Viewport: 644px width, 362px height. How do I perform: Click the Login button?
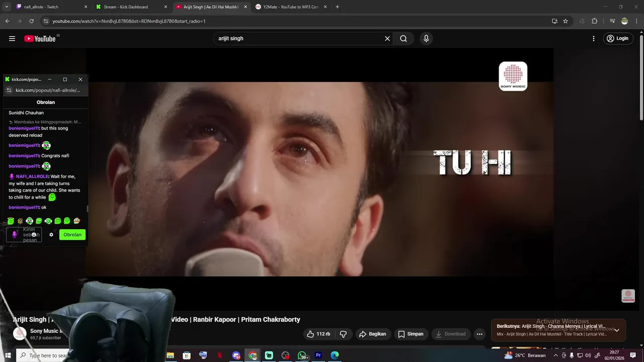click(x=617, y=39)
